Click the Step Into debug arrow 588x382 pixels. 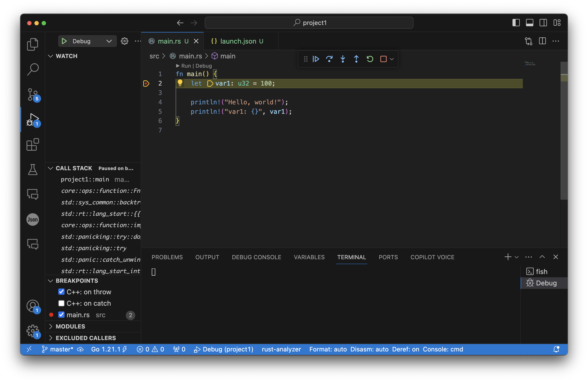click(343, 59)
